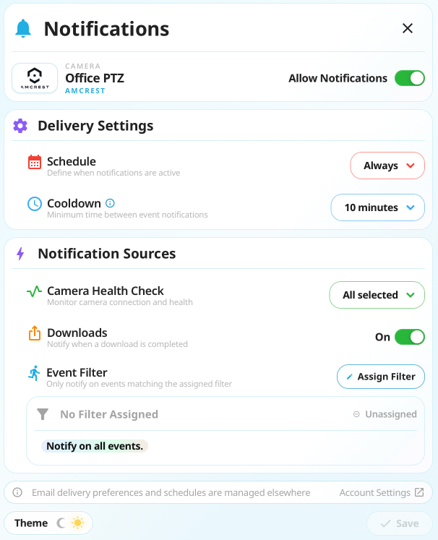
Task: Click the blue notification bell icon
Action: [x=23, y=29]
